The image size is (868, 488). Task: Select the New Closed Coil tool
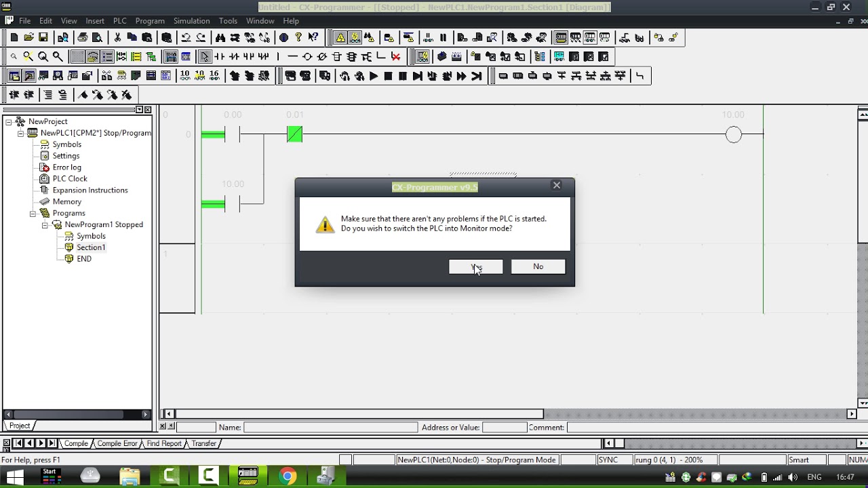pyautogui.click(x=322, y=57)
